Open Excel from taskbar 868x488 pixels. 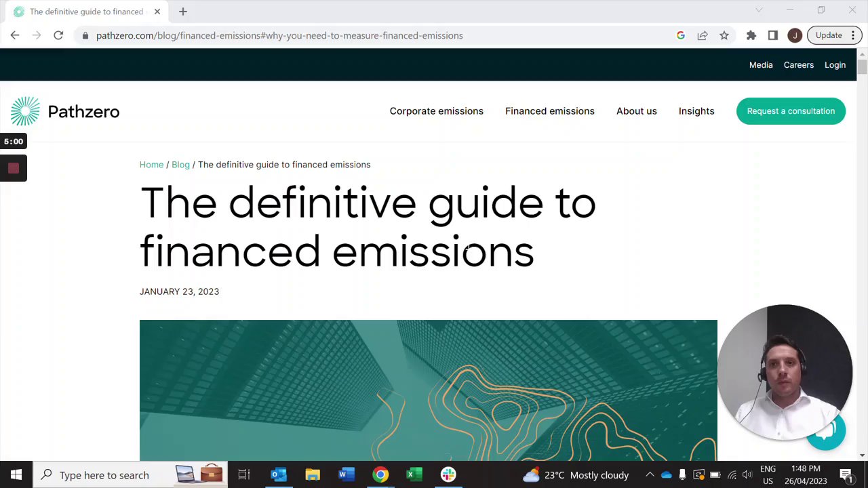[x=414, y=475]
